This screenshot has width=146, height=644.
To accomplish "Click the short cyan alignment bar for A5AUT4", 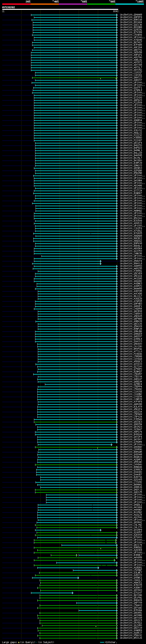I will coord(67,261).
